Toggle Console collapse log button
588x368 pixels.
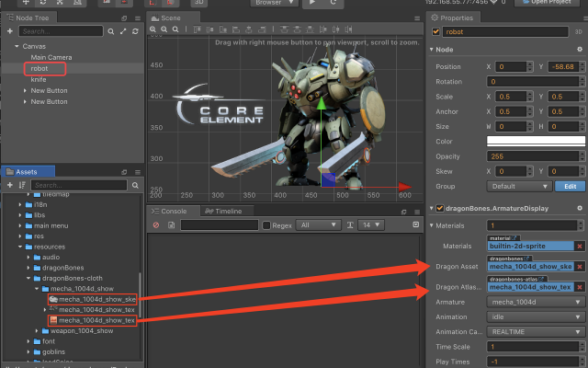416,224
